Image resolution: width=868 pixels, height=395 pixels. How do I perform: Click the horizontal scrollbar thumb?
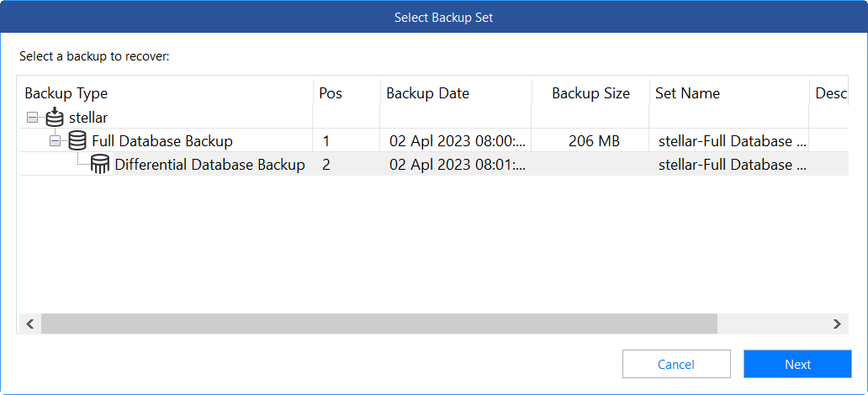(x=379, y=324)
